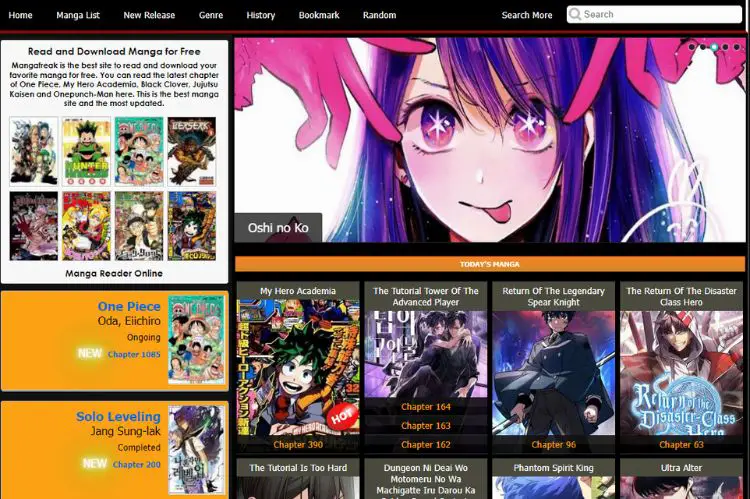Image resolution: width=750 pixels, height=499 pixels.
Task: Open The Tutorial Tower Of The Advanced Player title
Action: [426, 297]
